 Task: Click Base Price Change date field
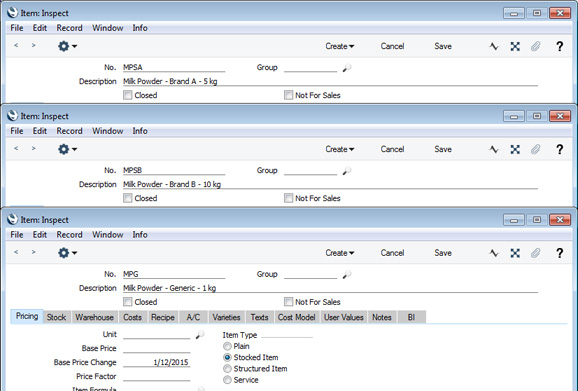point(157,362)
